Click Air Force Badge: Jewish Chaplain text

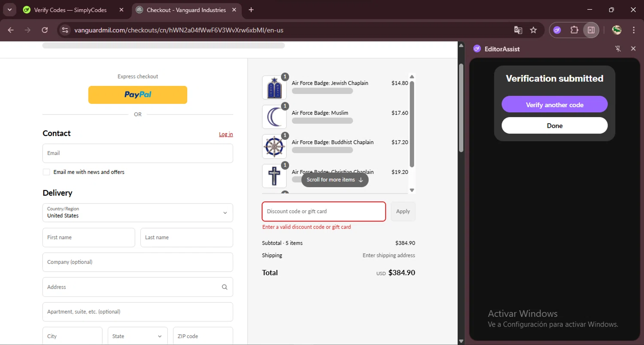tap(330, 83)
